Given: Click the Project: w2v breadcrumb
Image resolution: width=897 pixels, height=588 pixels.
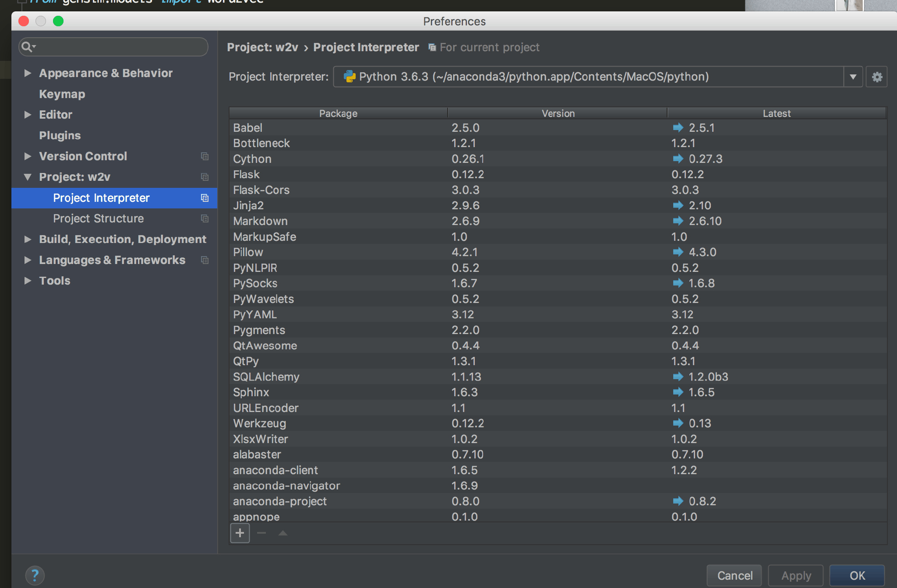Looking at the screenshot, I should (x=262, y=47).
